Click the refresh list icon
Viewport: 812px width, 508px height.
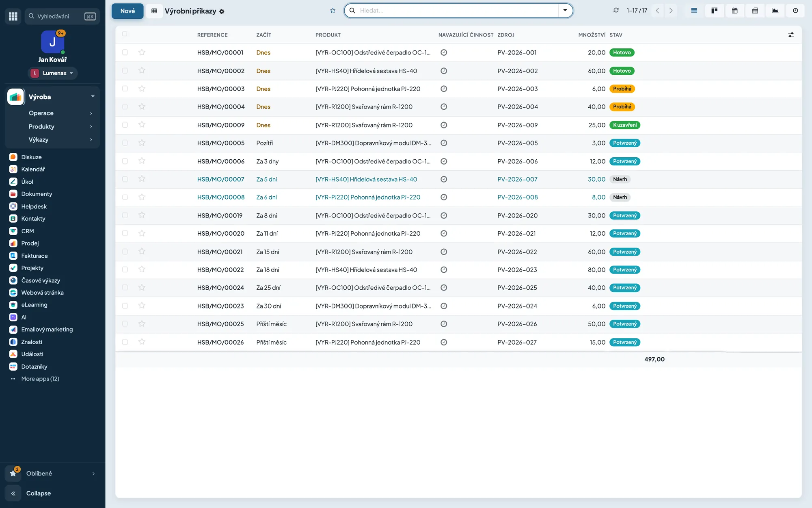616,11
